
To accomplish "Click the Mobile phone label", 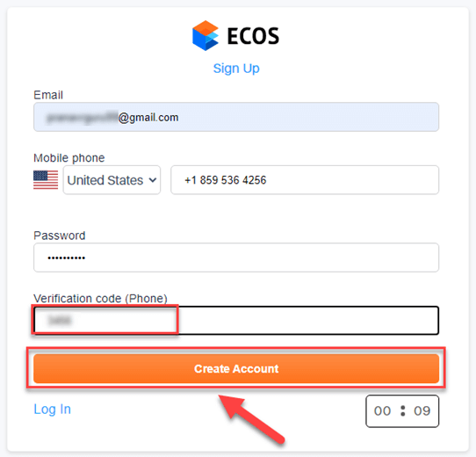I will 69,158.
